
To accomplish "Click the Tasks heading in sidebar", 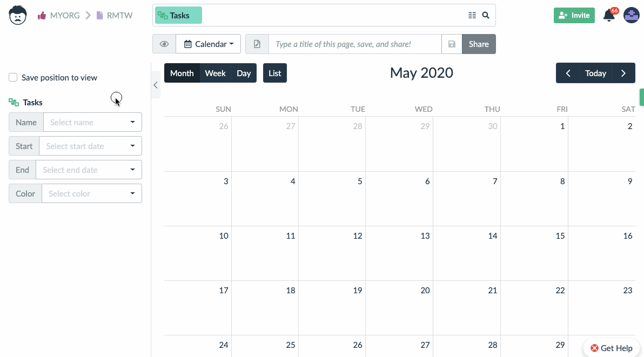I will pyautogui.click(x=32, y=102).
